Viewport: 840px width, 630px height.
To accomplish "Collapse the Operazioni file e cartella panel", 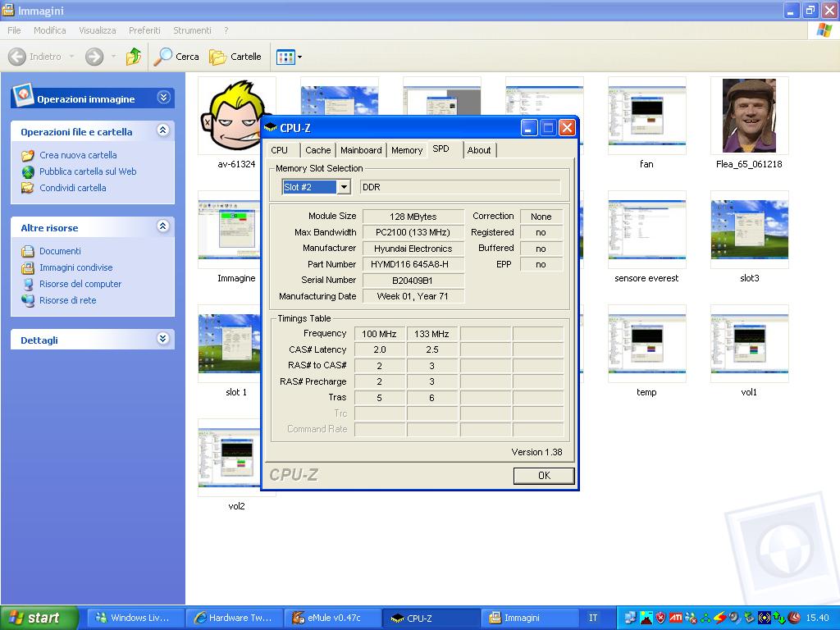I will click(163, 130).
